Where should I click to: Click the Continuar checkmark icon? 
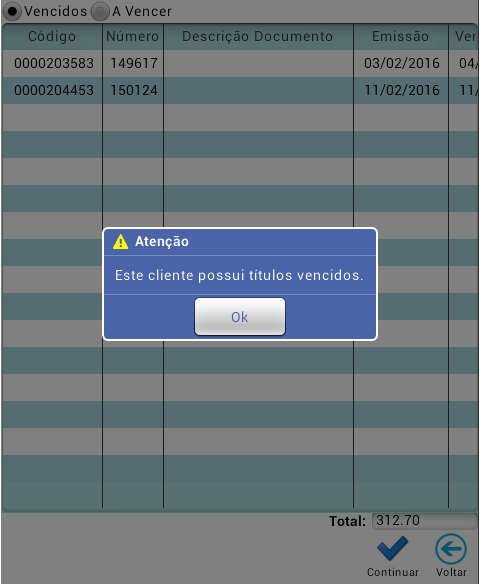pos(393,548)
